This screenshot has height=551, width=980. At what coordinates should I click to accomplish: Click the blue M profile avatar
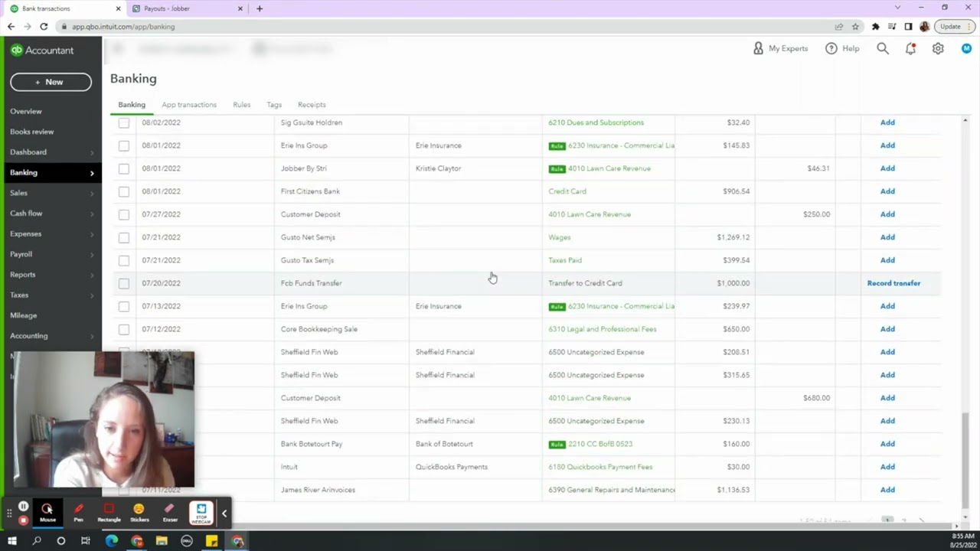tap(966, 48)
